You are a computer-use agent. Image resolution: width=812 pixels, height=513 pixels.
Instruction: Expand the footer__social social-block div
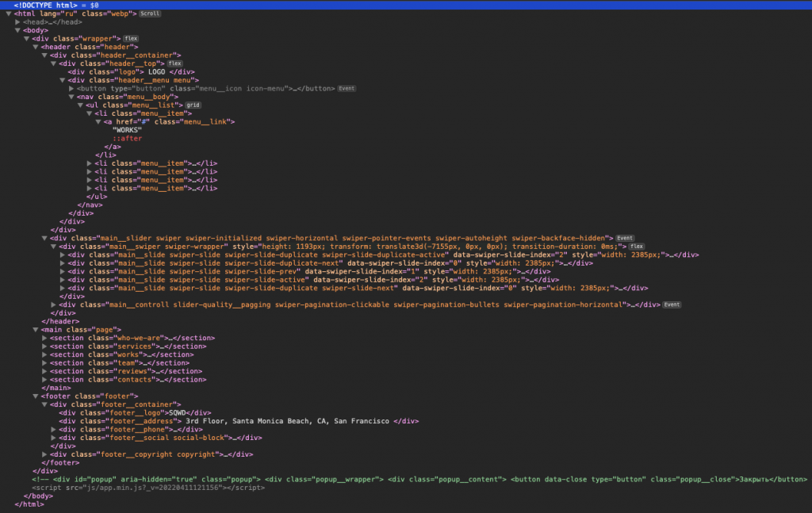(53, 438)
